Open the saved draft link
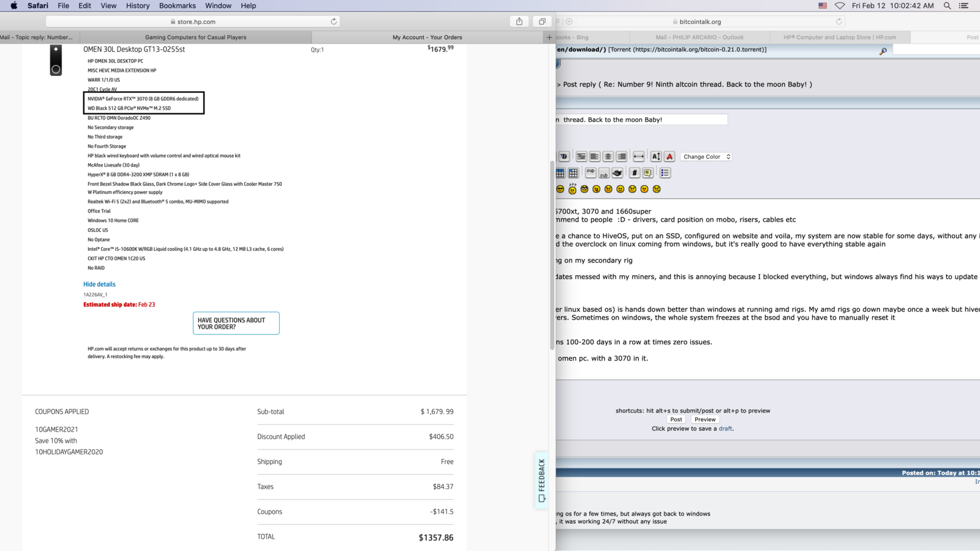 point(725,429)
